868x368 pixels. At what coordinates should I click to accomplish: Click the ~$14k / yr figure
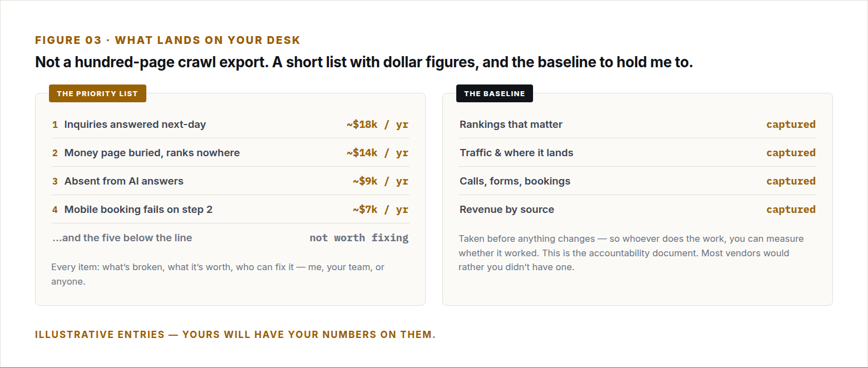tap(377, 153)
